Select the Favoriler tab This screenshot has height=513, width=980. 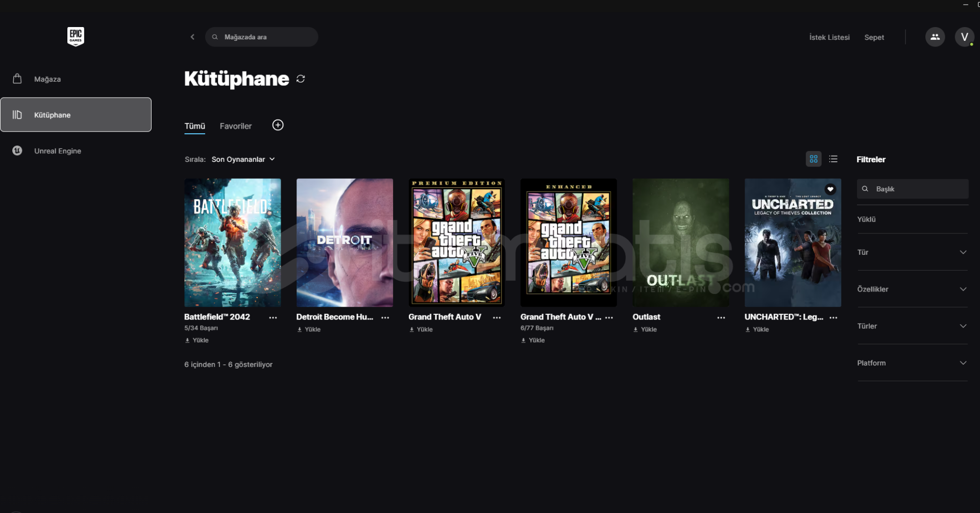(x=236, y=126)
